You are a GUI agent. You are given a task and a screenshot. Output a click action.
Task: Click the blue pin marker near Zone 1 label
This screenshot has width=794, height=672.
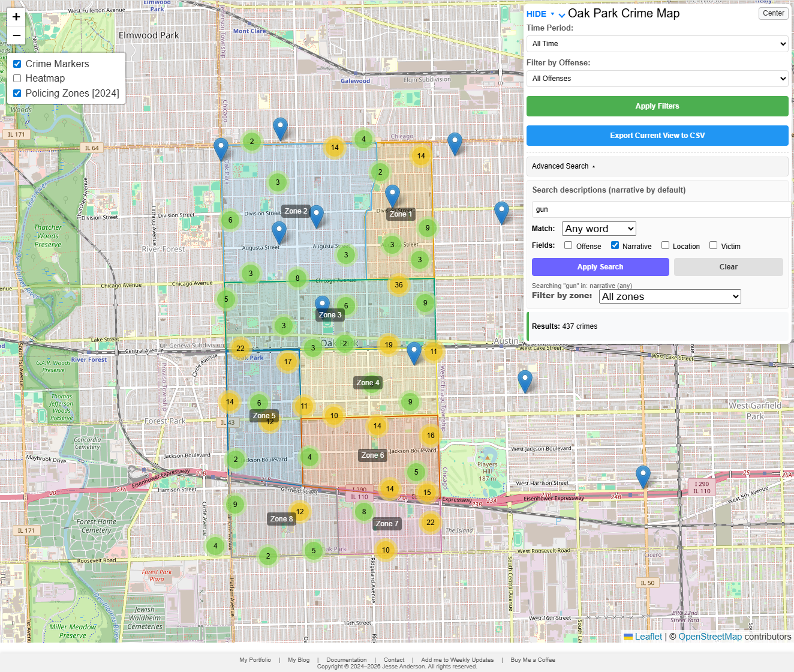pos(392,196)
